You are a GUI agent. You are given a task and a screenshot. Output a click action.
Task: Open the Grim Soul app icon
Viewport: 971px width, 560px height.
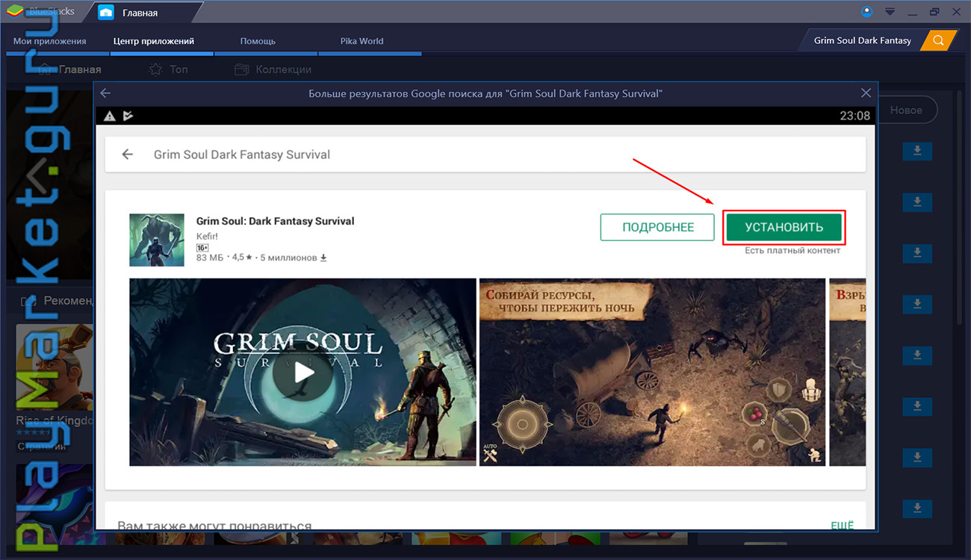pyautogui.click(x=157, y=240)
